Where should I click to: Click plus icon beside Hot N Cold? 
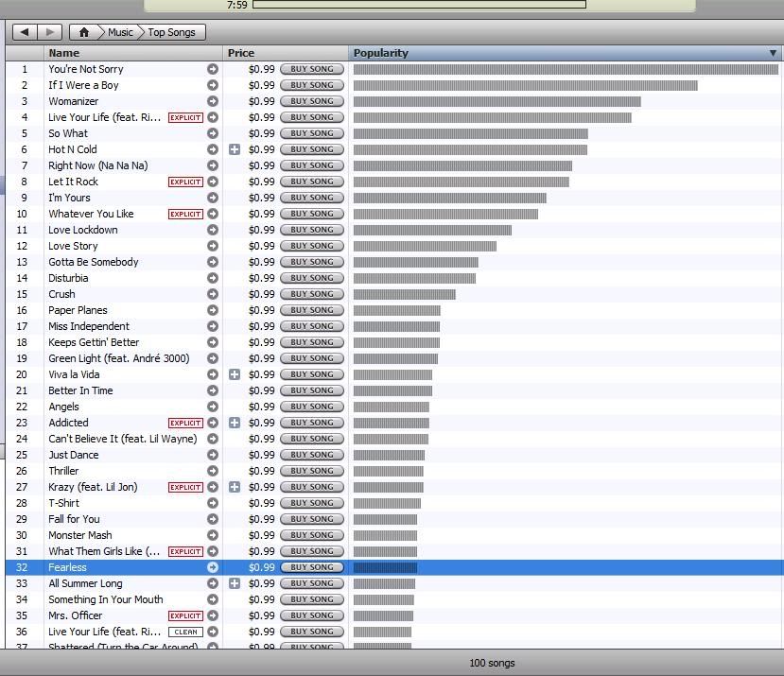tap(235, 149)
